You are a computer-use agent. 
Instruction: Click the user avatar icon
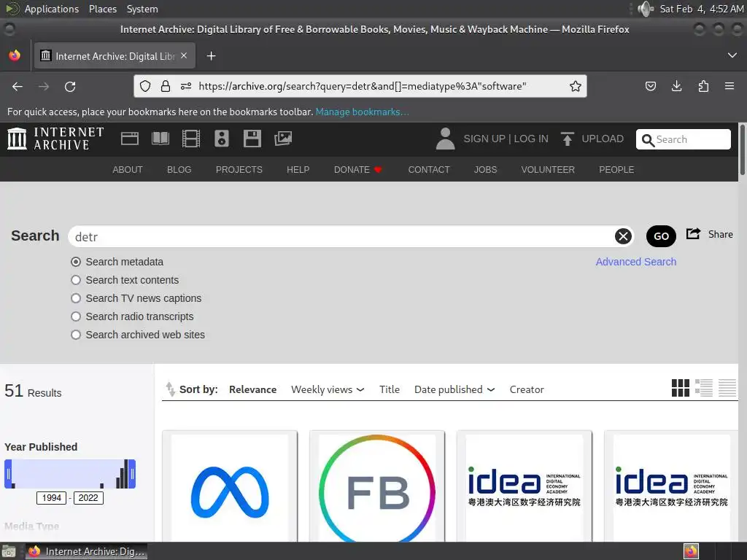[x=446, y=139]
